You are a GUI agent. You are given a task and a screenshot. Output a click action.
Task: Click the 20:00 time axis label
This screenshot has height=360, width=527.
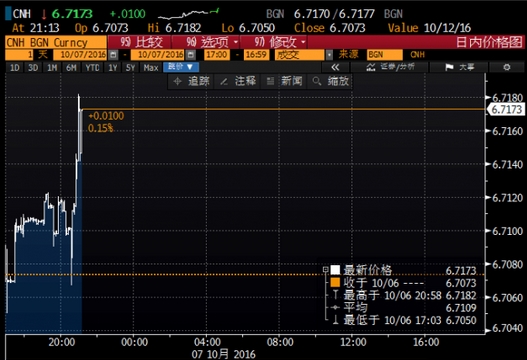(62, 342)
